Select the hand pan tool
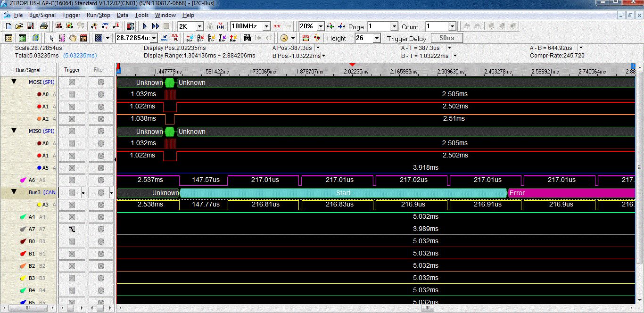644x313 pixels. [x=73, y=38]
